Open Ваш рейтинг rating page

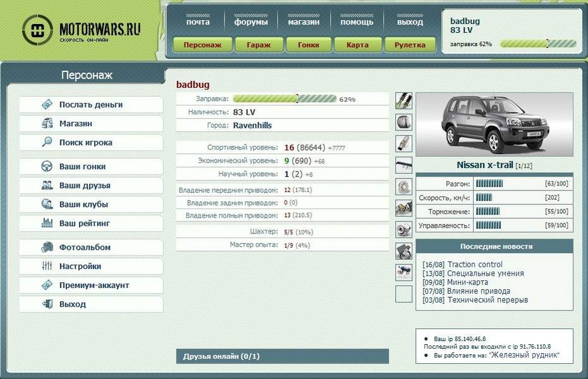point(91,223)
